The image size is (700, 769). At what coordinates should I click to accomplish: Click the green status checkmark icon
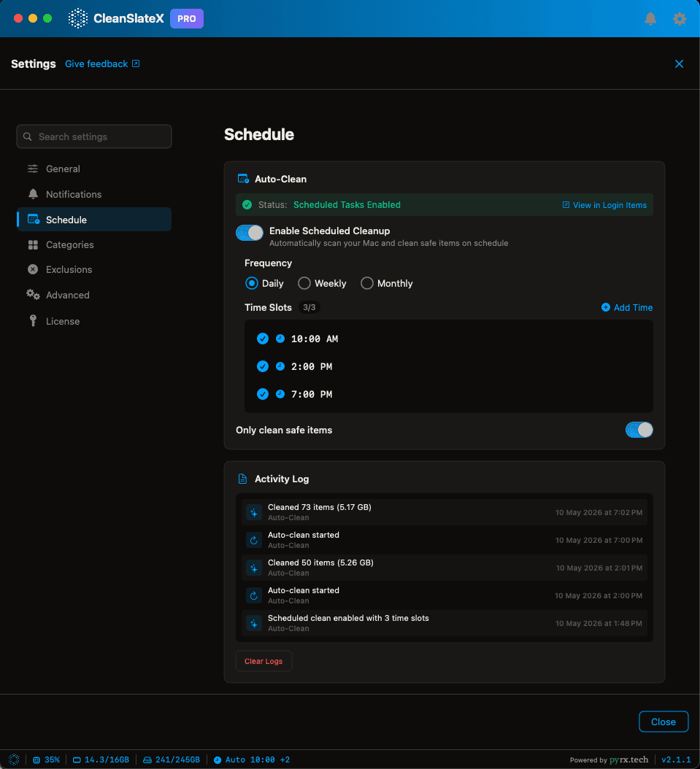(x=247, y=204)
